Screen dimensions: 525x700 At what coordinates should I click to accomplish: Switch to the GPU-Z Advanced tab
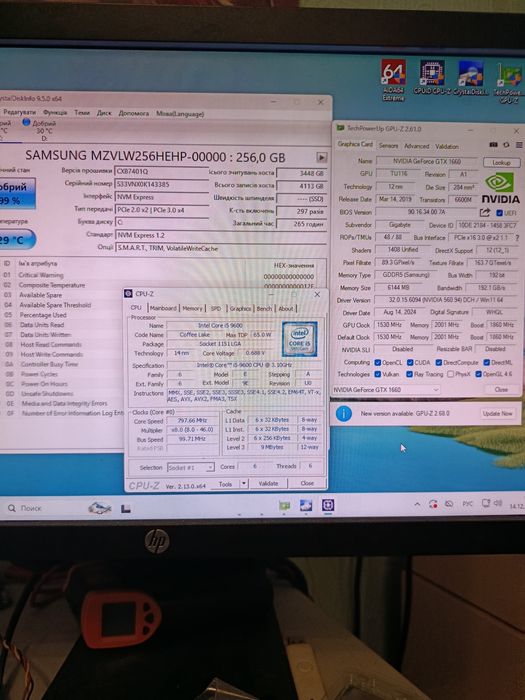tap(417, 146)
